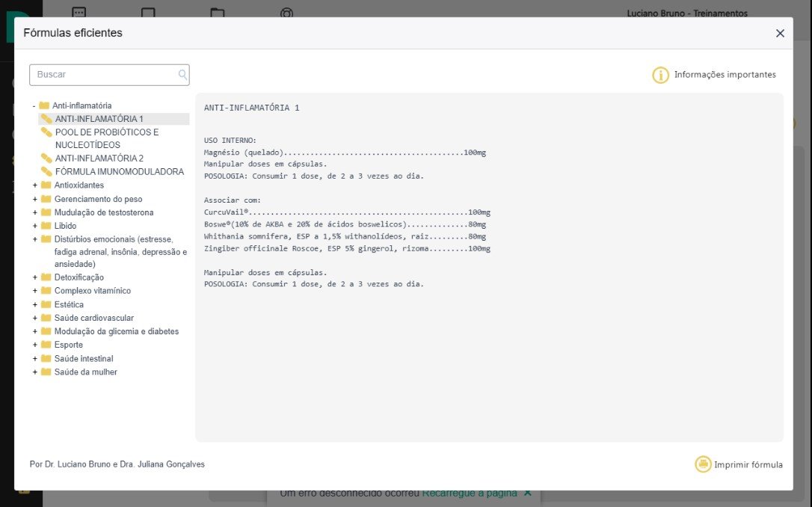Click the Estética category label
This screenshot has height=507, width=812.
point(69,305)
